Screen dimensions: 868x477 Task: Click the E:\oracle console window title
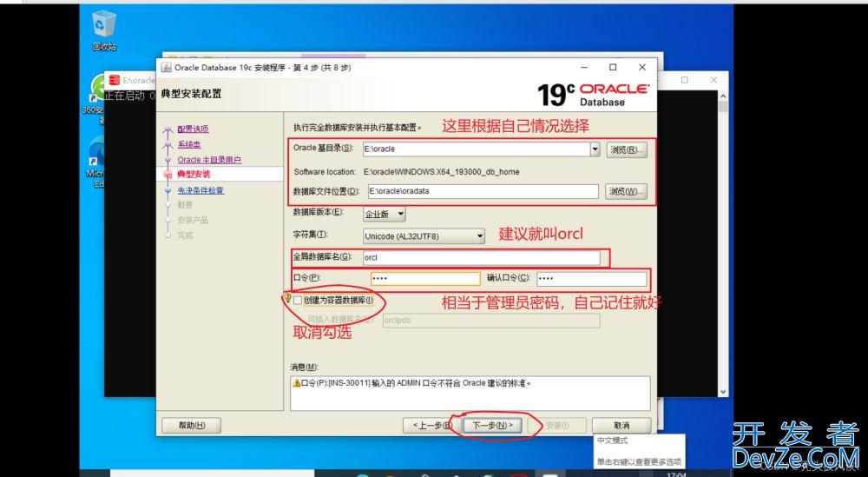point(138,80)
